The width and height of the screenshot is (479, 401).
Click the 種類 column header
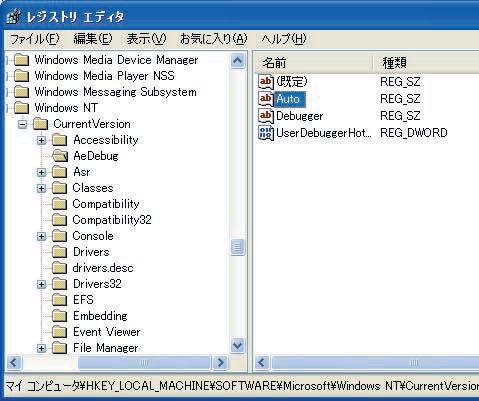coord(426,63)
